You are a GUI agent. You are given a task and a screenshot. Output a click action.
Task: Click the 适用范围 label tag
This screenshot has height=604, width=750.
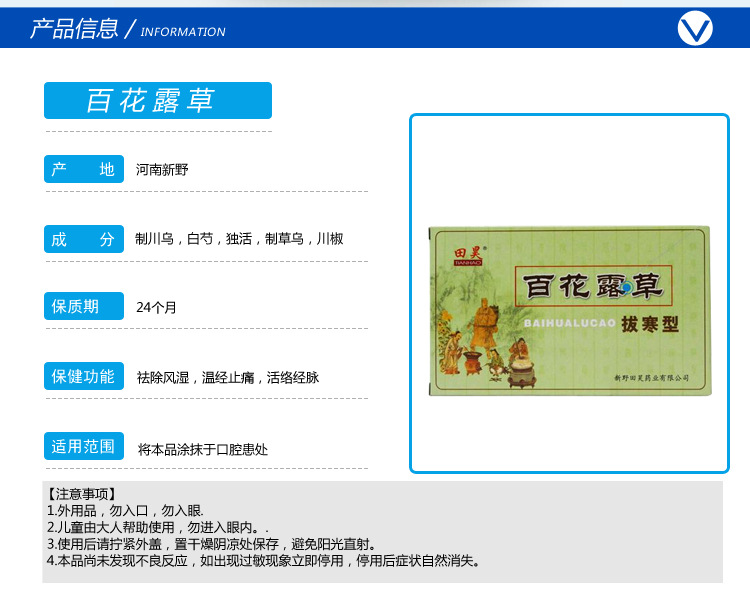tap(84, 446)
